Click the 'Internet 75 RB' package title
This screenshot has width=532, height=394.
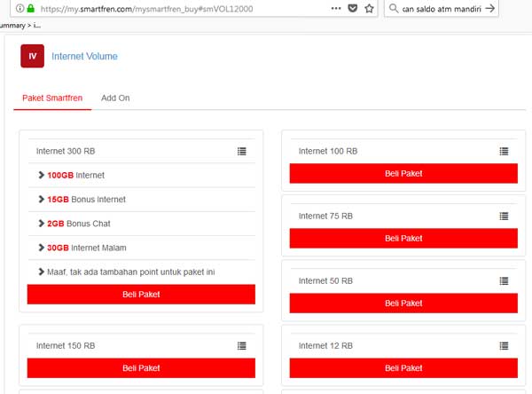pos(325,216)
